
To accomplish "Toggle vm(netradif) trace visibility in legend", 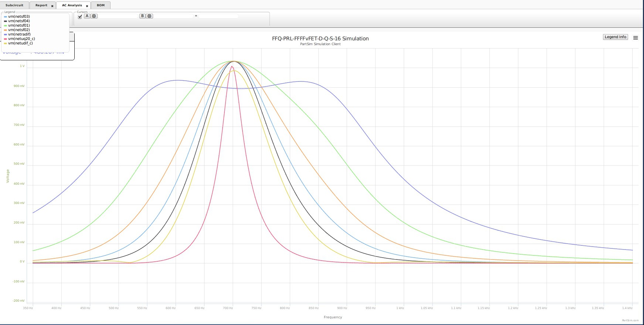I will [x=19, y=34].
